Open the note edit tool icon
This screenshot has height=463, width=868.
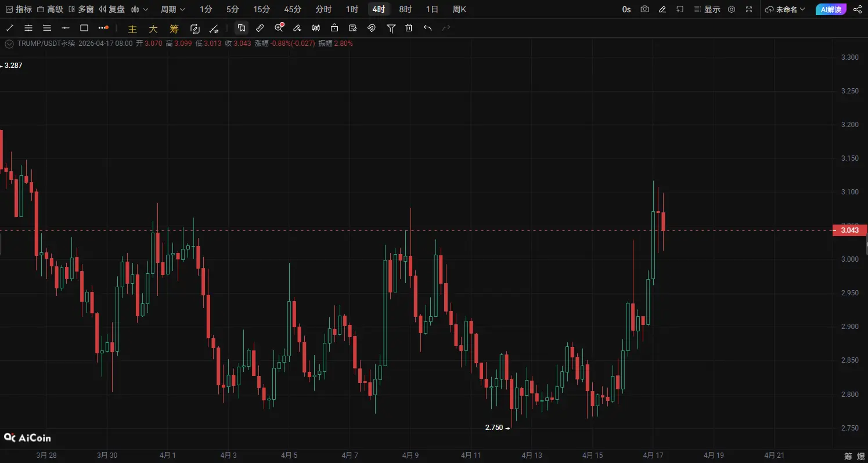(x=353, y=28)
